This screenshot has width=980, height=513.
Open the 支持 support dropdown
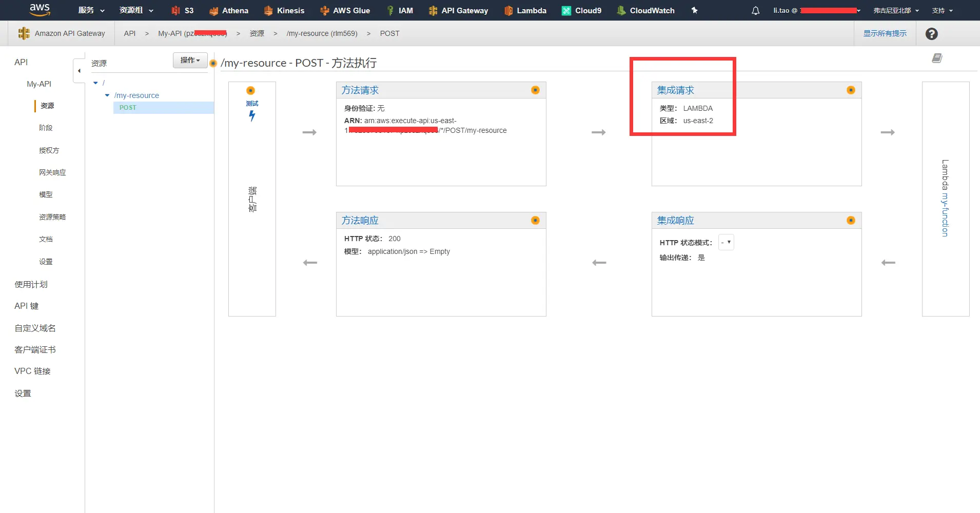[942, 10]
